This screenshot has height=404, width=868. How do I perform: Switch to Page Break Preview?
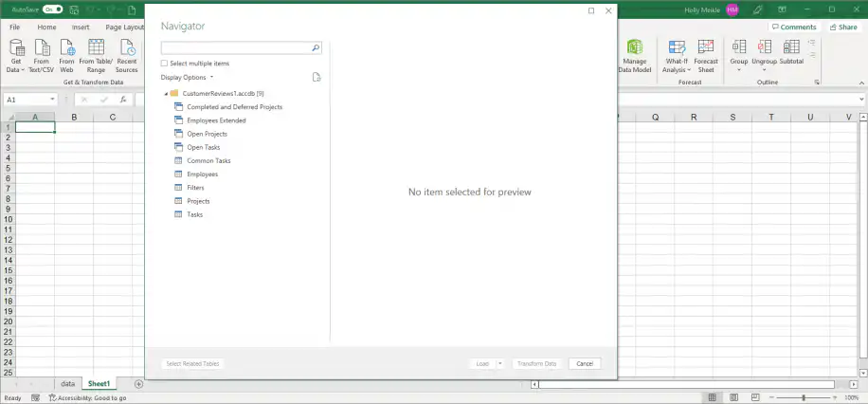(755, 398)
